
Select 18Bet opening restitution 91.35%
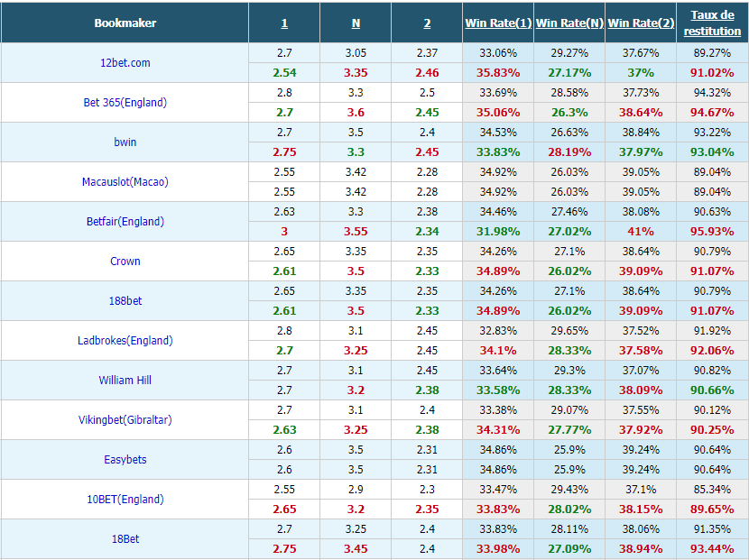click(712, 529)
